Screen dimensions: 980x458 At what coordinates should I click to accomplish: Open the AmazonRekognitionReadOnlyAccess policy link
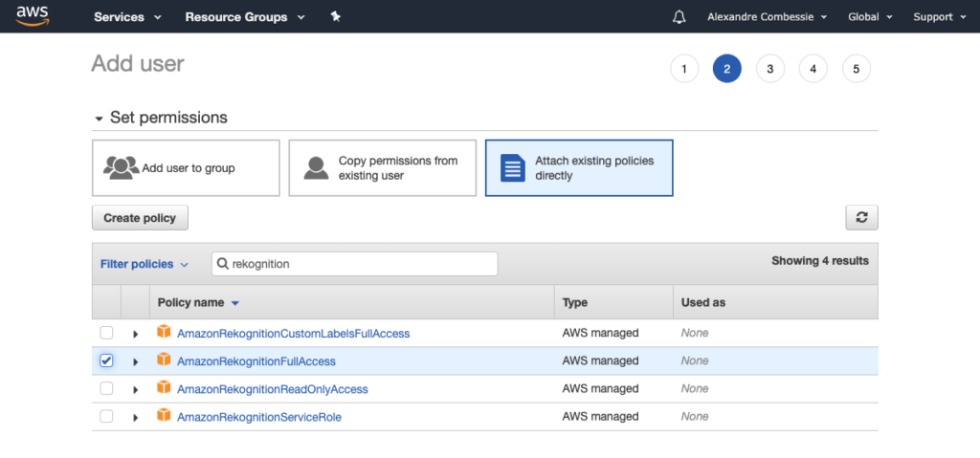coord(273,389)
